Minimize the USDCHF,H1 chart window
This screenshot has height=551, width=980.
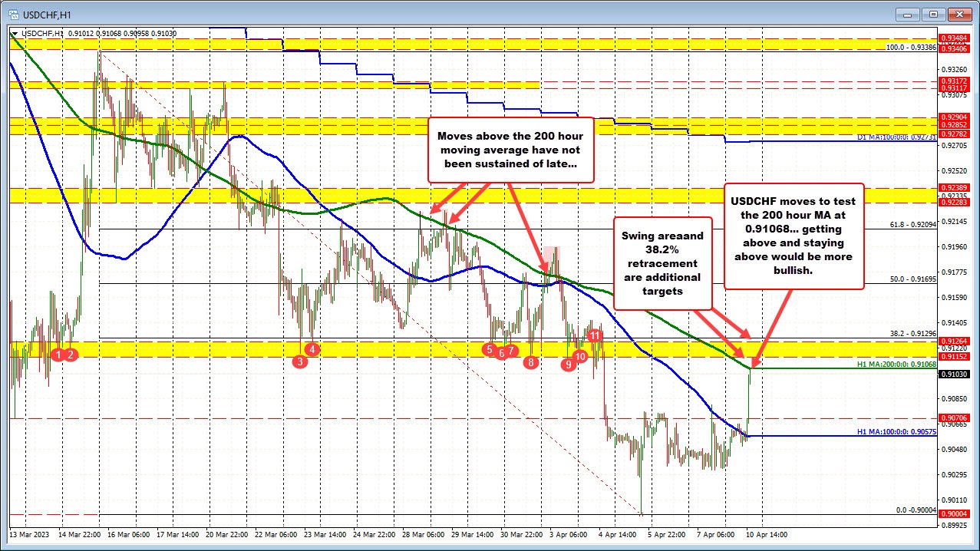click(x=909, y=13)
